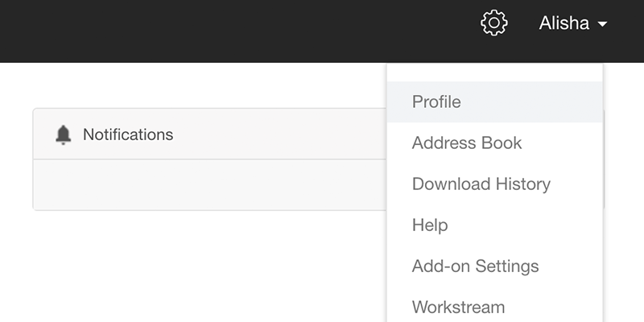Click the Notifications panel header bar
Viewport: 644px width, 322px height.
click(209, 134)
